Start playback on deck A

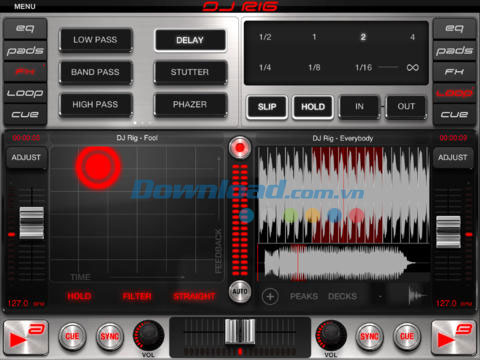coord(26,338)
